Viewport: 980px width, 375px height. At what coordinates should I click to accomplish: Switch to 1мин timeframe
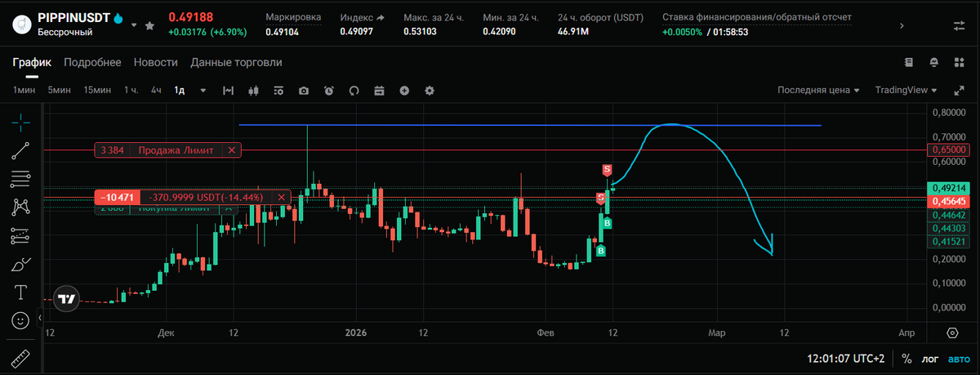click(24, 91)
